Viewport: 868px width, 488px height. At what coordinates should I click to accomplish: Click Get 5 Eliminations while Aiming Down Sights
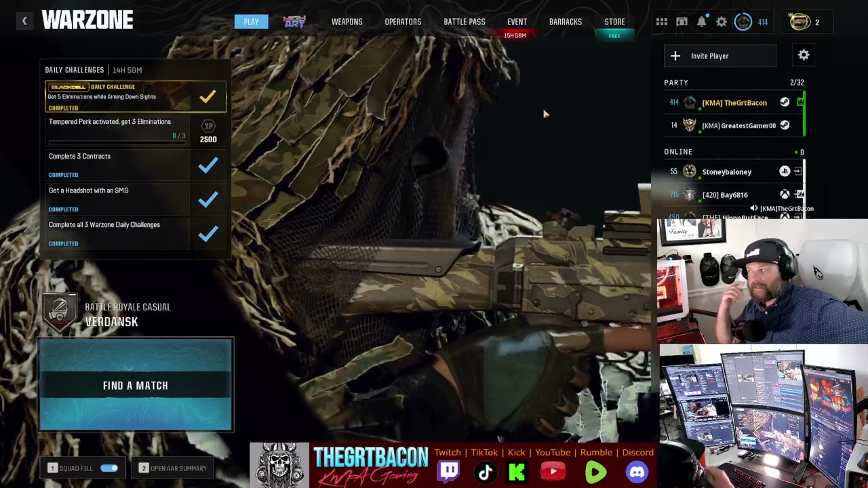[102, 97]
